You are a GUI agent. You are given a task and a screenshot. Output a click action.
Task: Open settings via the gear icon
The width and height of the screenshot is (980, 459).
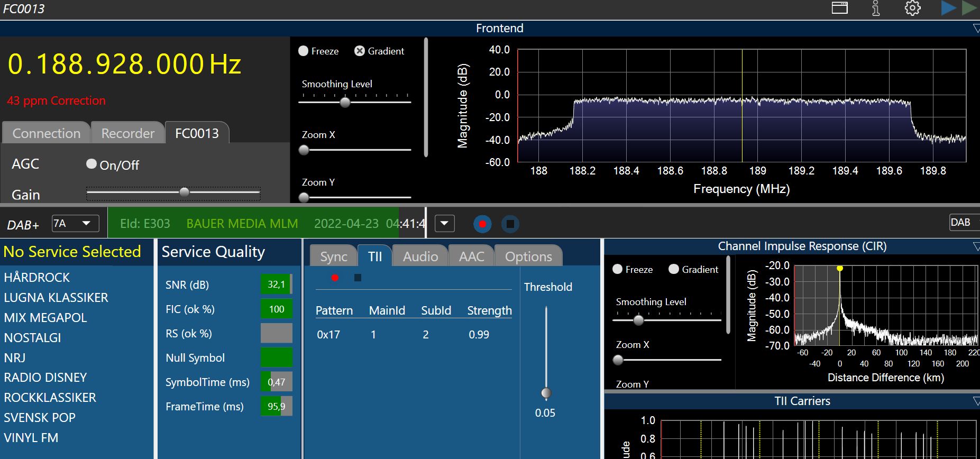pyautogui.click(x=912, y=8)
